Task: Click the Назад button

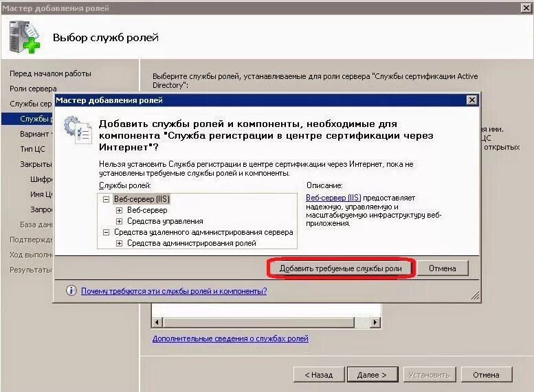Action: (x=319, y=375)
